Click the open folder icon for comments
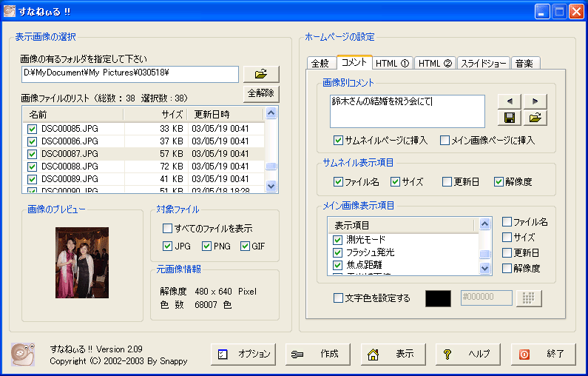 click(535, 118)
